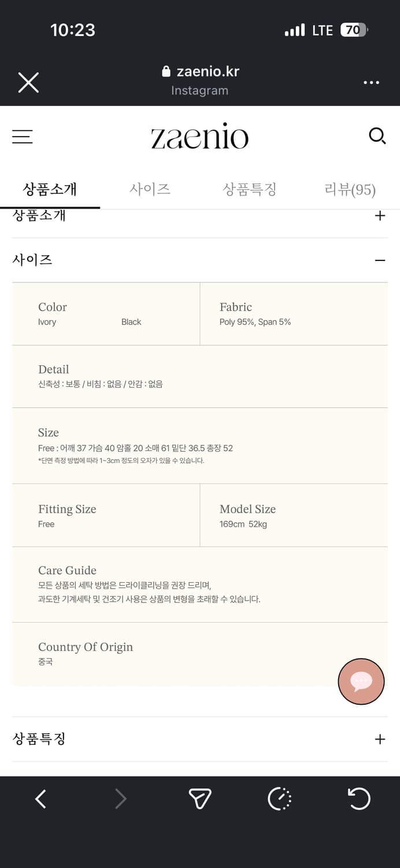Image resolution: width=400 pixels, height=868 pixels.
Task: Select the Black color option
Action: (x=131, y=322)
